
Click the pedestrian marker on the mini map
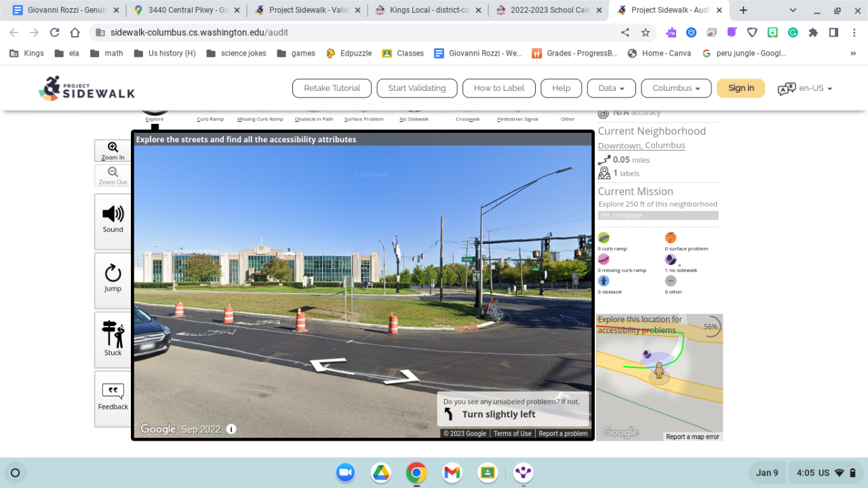[658, 371]
